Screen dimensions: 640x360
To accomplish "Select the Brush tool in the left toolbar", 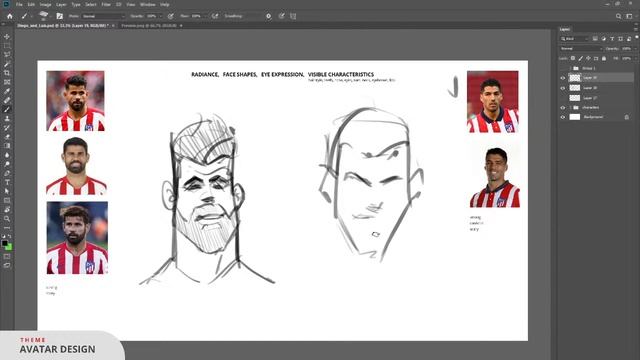I will [7, 109].
